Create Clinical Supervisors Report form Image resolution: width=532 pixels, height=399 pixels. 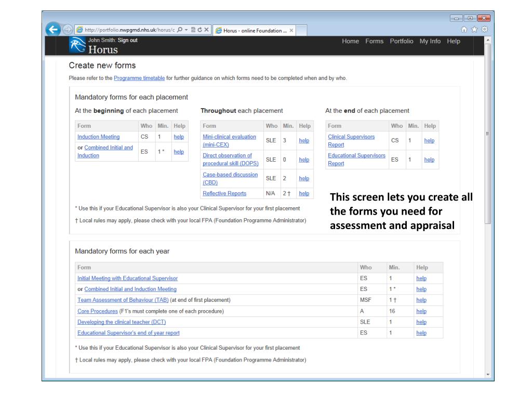coord(351,140)
